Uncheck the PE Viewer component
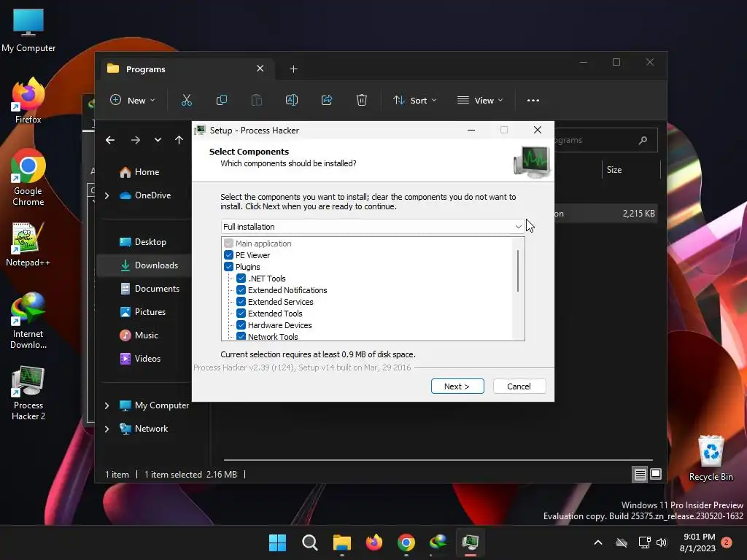 coord(228,255)
